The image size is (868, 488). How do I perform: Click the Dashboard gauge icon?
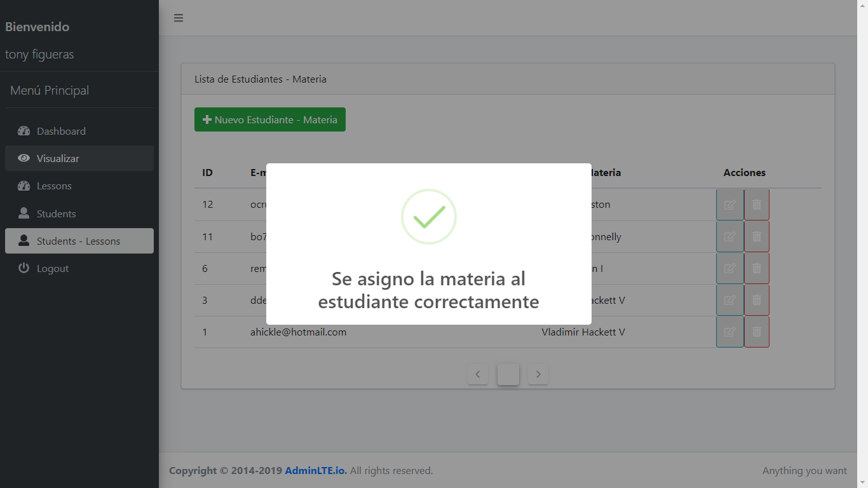pos(24,131)
